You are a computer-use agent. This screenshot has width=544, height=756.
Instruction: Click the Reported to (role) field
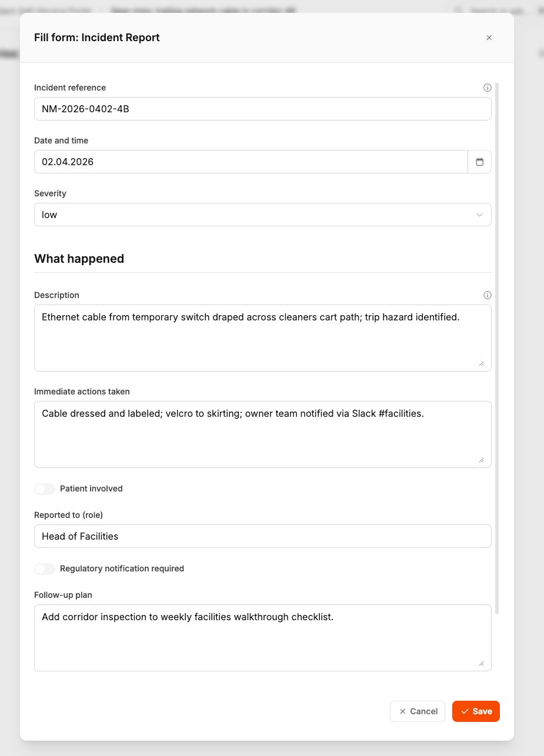click(x=262, y=536)
